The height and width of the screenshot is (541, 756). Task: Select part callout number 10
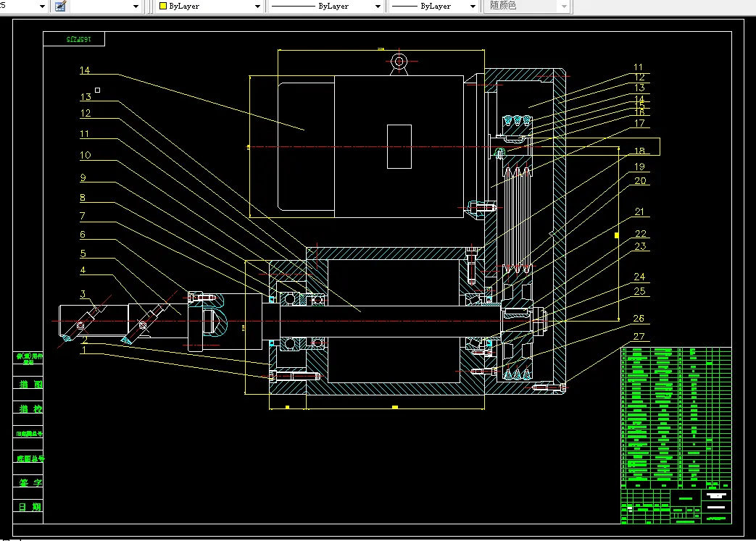(85, 155)
